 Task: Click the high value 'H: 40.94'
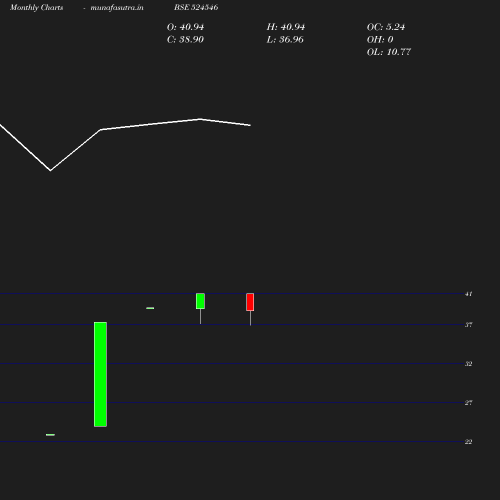point(286,27)
